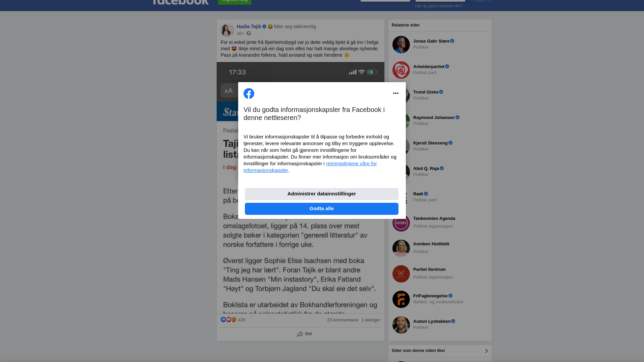
Task: Click the Facebook logo in the cookie dialog
Action: coord(249,94)
